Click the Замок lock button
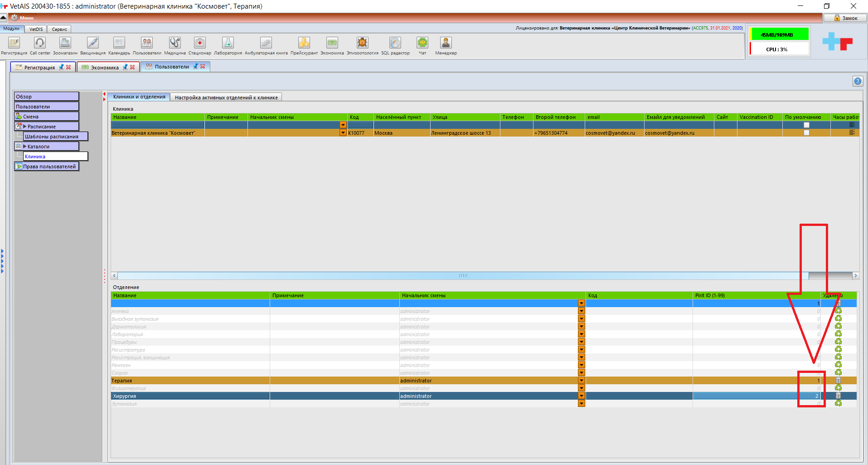868x465 pixels. tap(845, 18)
